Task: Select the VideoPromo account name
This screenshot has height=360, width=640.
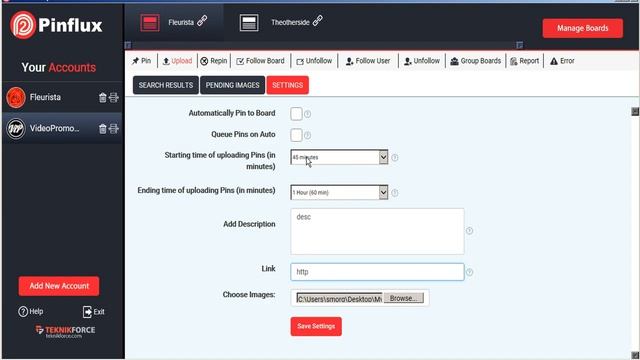Action: coord(54,128)
